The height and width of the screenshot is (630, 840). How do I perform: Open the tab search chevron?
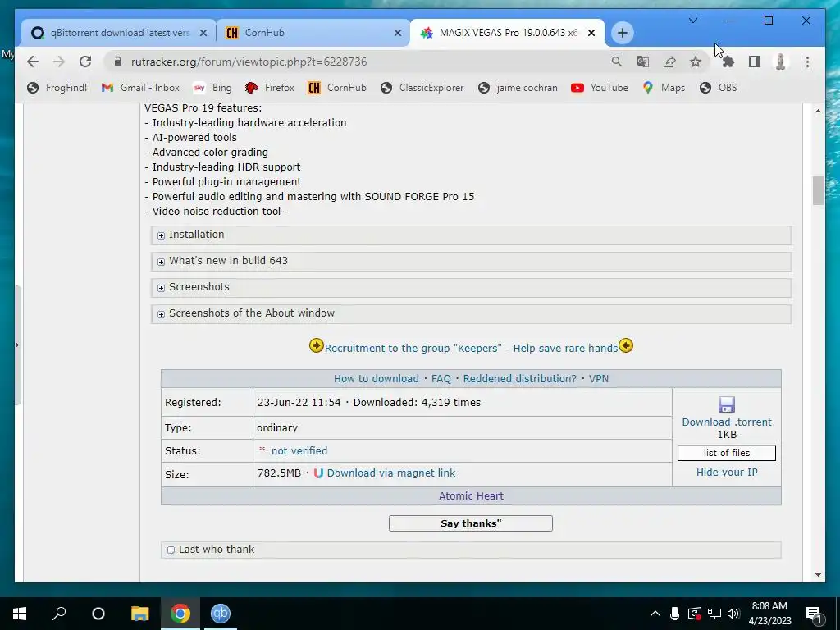692,21
